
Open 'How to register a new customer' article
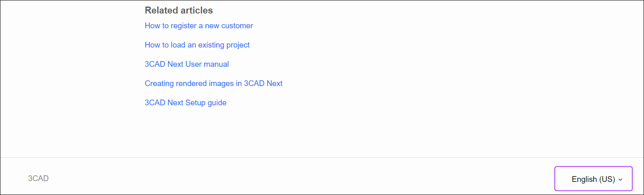[x=199, y=26]
